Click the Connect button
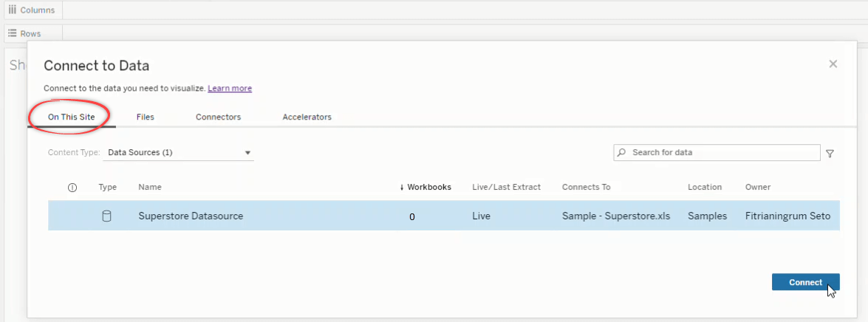This screenshot has width=868, height=322. [x=805, y=282]
